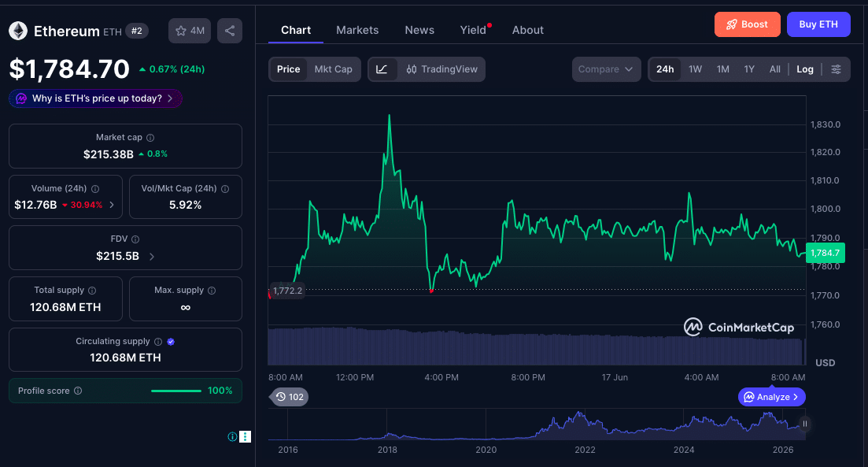Open the Yield tab

point(473,31)
